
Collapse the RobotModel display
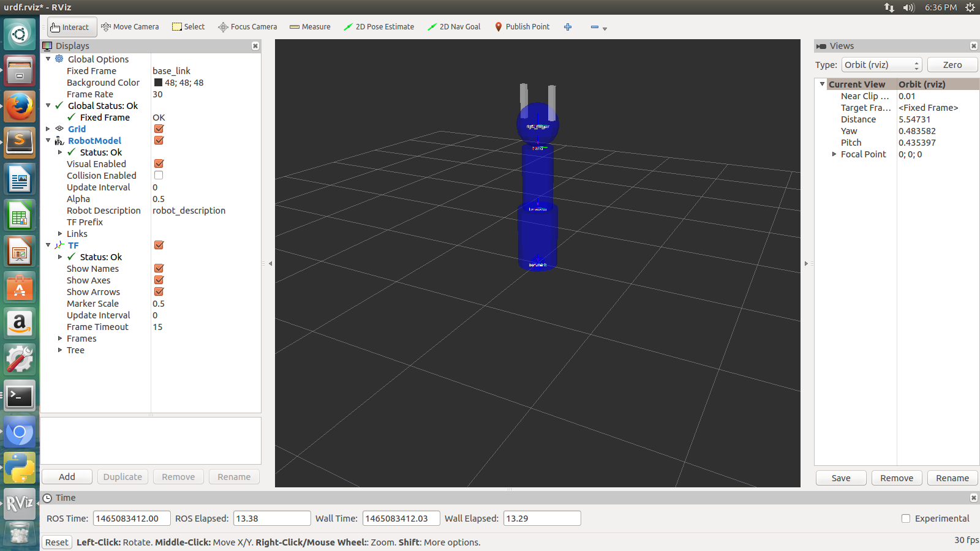pyautogui.click(x=48, y=140)
